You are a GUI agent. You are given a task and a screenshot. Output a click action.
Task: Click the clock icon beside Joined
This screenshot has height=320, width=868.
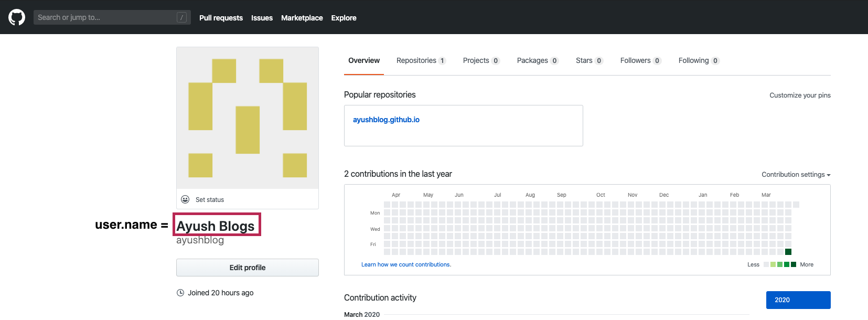pos(180,293)
